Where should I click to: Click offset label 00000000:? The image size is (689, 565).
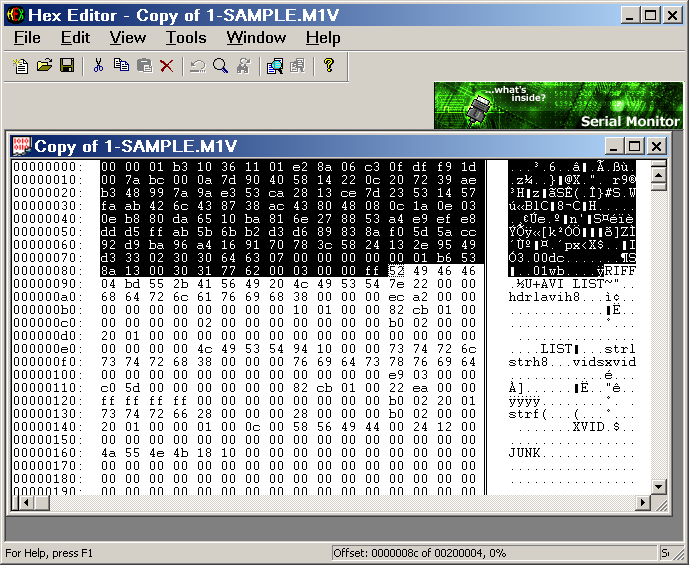(47, 167)
